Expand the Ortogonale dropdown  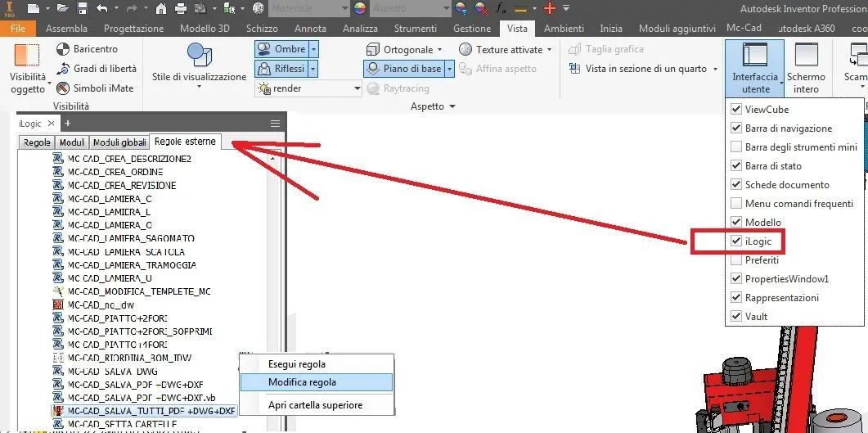point(439,49)
